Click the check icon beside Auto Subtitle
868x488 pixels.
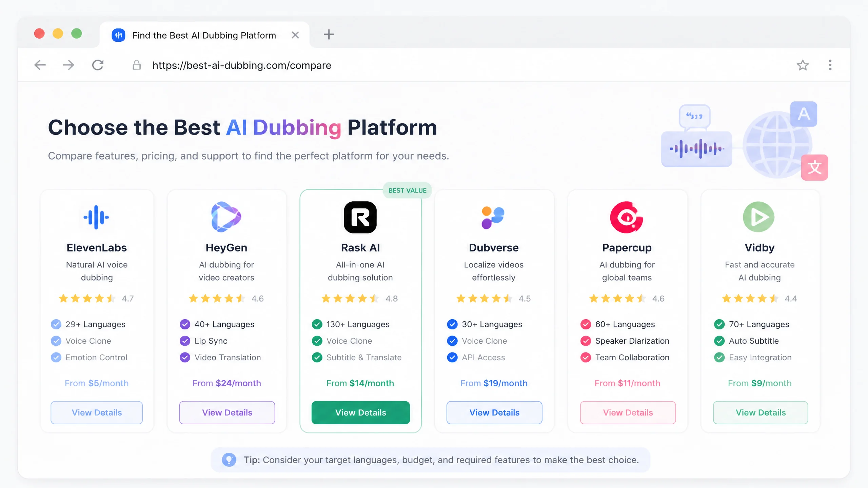coord(719,341)
